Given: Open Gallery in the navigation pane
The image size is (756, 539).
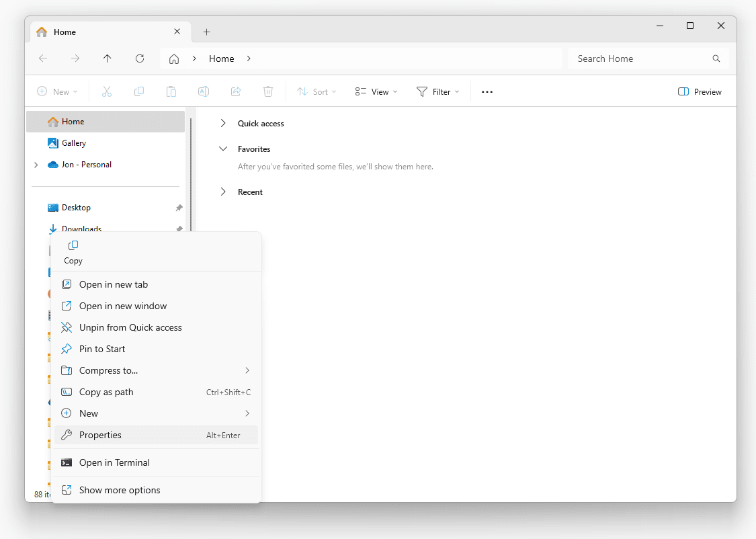Looking at the screenshot, I should [x=74, y=143].
